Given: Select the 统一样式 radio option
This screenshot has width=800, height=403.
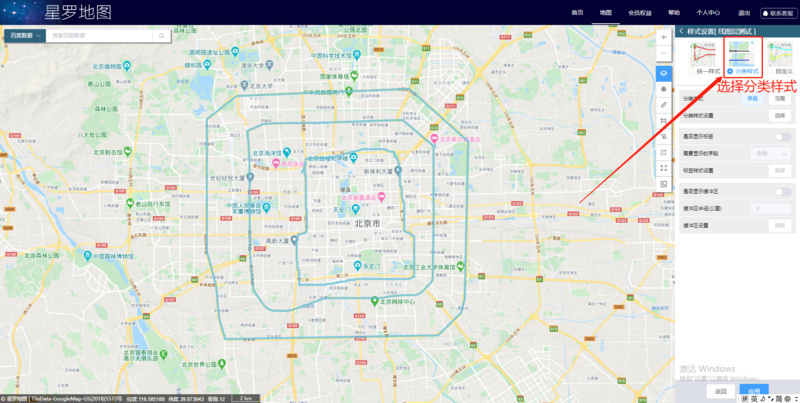Looking at the screenshot, I should coord(691,71).
